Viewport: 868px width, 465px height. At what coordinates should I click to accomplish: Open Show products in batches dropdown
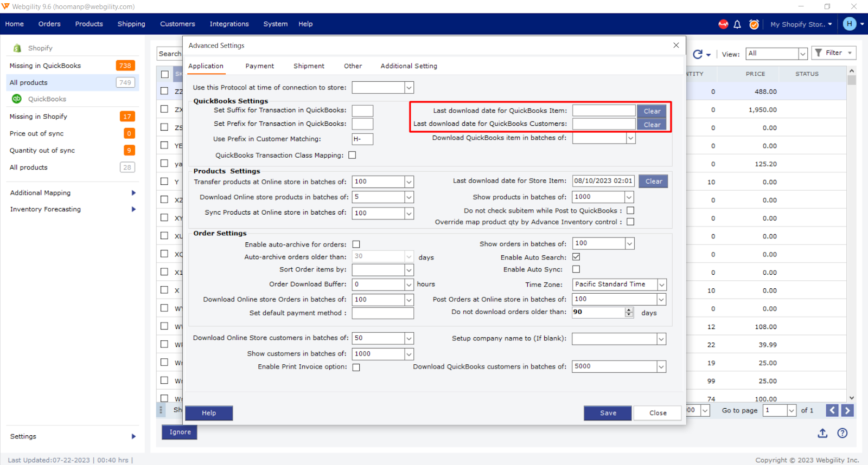click(x=629, y=197)
